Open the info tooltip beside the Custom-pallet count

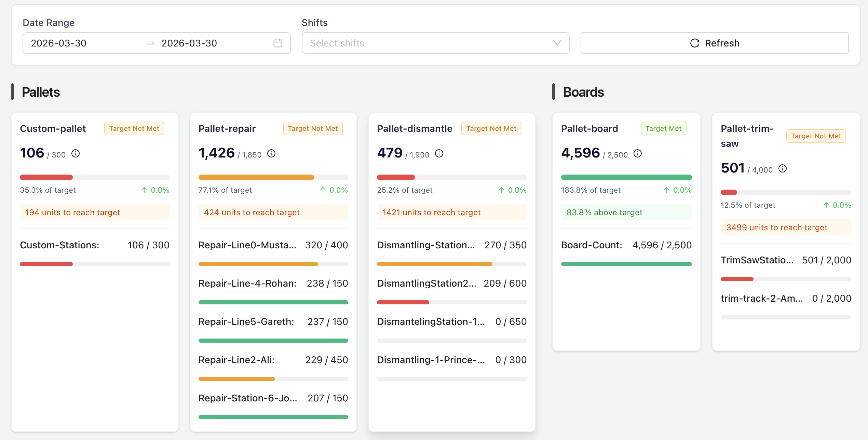click(75, 153)
